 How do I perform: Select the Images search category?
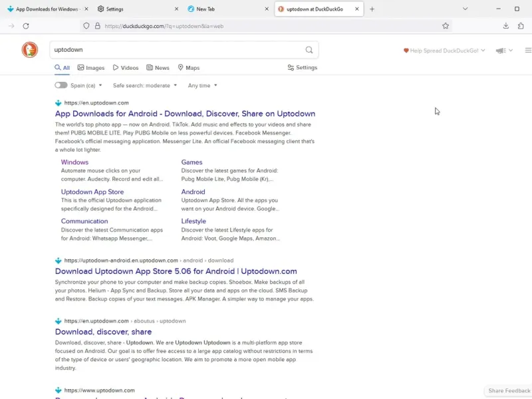pyautogui.click(x=91, y=68)
